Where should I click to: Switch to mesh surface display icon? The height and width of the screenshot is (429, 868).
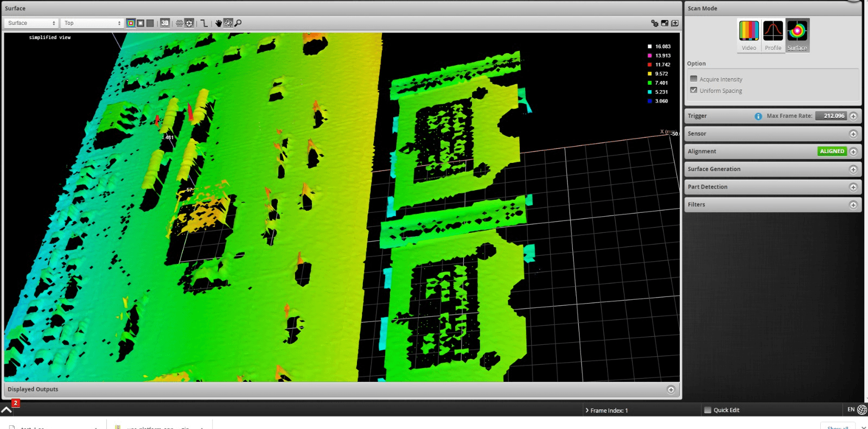[189, 23]
